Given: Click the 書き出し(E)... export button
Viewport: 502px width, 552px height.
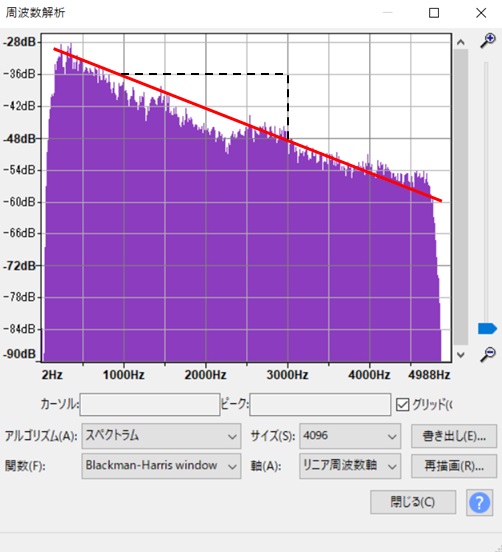Looking at the screenshot, I should point(454,436).
